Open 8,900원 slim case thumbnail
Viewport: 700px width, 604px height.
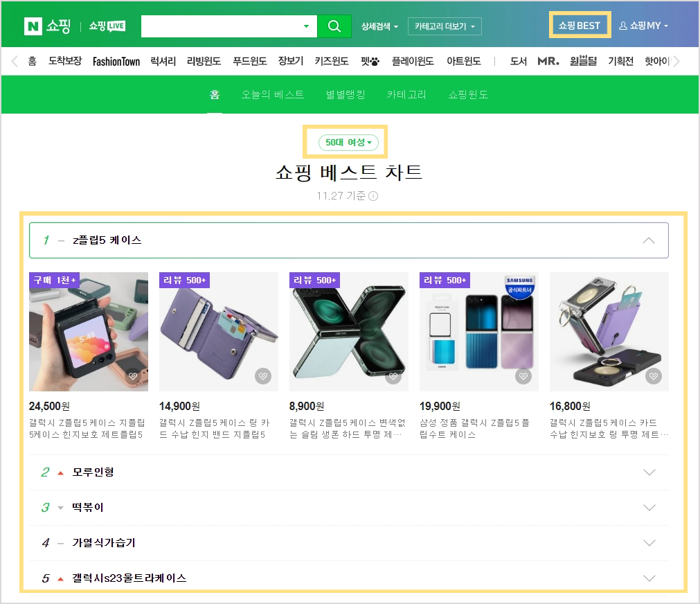pos(349,332)
